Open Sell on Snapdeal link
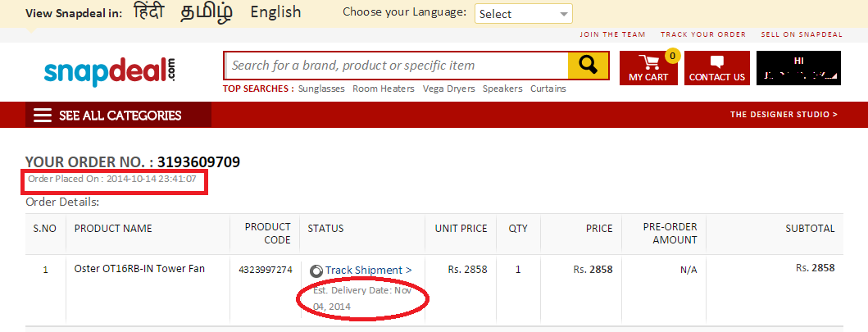Screen dimensions: 868x332 click(802, 34)
